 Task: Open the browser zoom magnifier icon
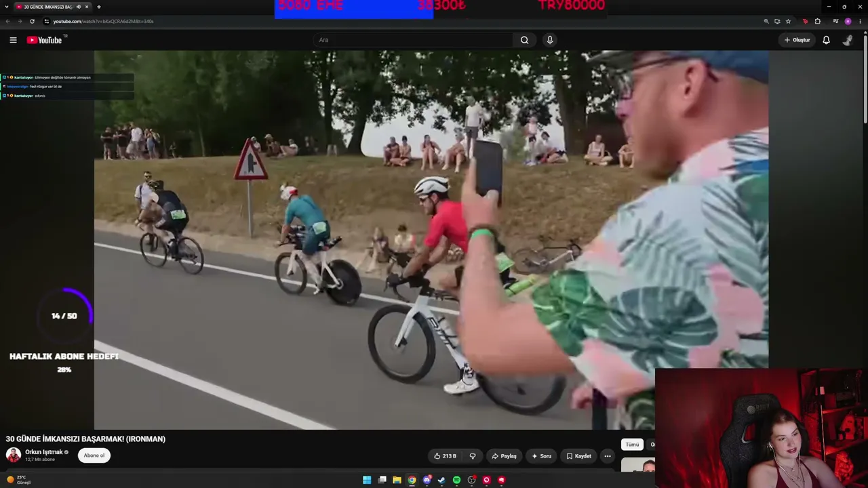pos(766,21)
